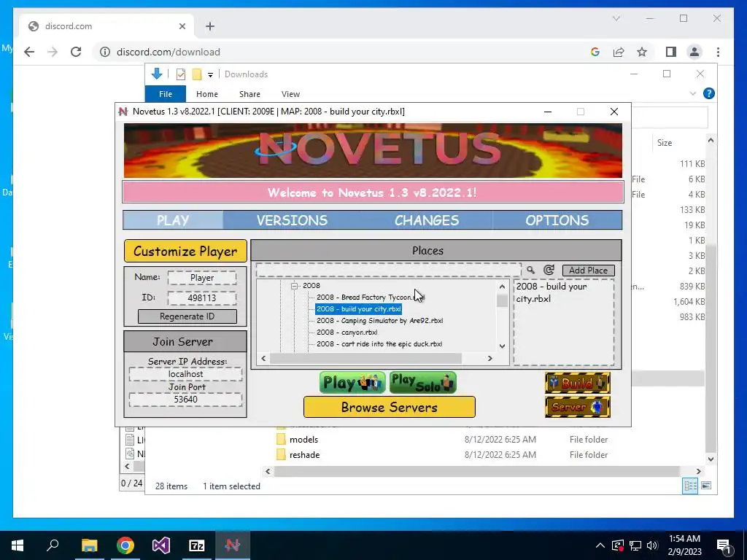Click Explorer quick access new folder icon
Screen dimensions: 747x560
click(x=197, y=74)
